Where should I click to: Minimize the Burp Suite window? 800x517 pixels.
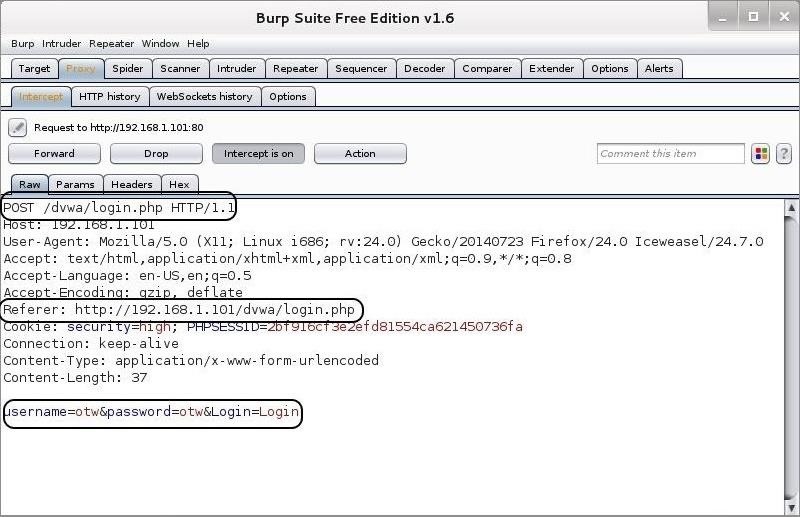click(722, 18)
